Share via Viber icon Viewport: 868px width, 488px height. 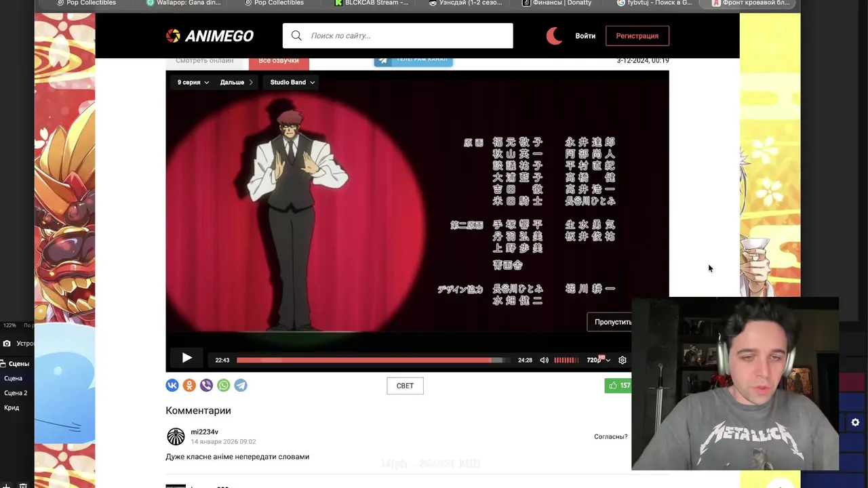(x=206, y=385)
